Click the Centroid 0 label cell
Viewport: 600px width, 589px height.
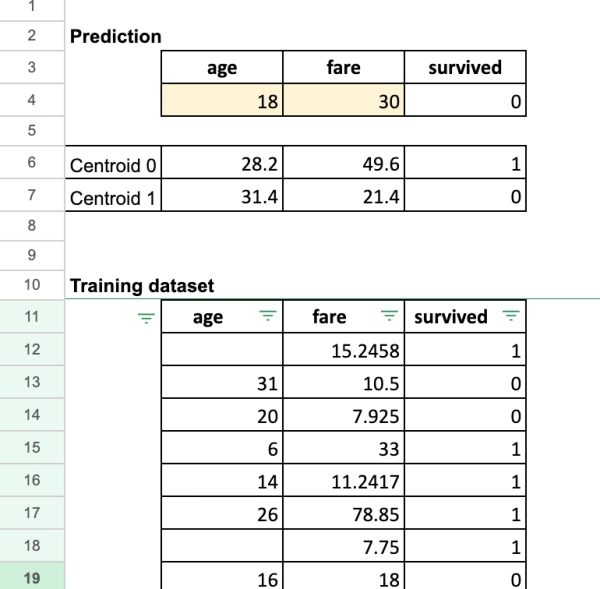pos(114,165)
